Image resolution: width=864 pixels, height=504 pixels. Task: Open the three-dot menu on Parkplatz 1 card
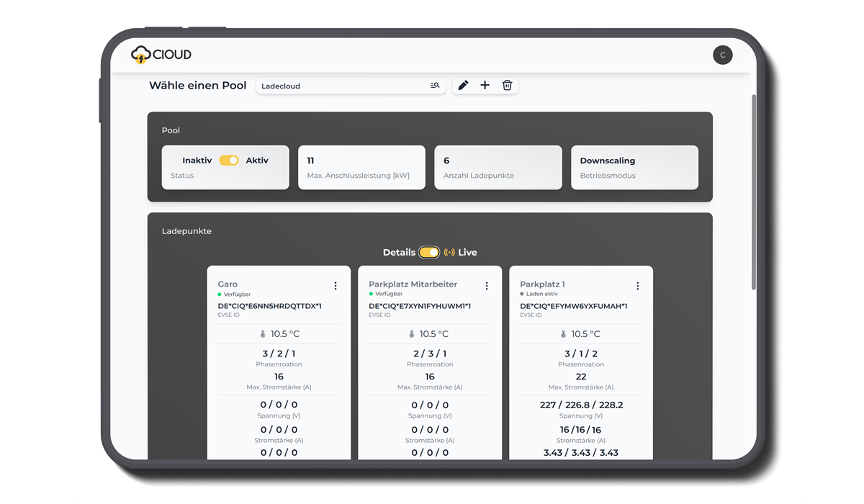pyautogui.click(x=638, y=286)
